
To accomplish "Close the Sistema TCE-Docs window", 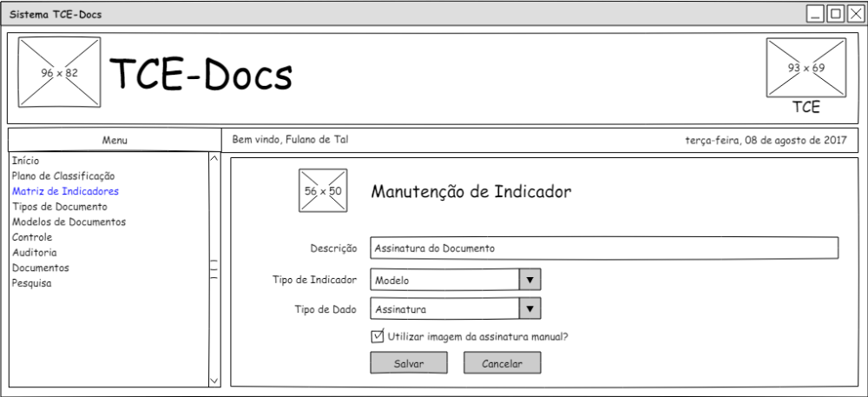I will click(x=854, y=13).
